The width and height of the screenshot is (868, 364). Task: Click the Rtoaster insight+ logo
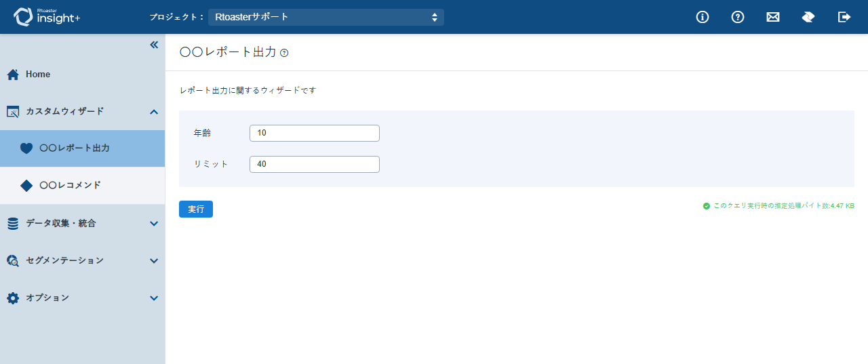pyautogui.click(x=47, y=17)
